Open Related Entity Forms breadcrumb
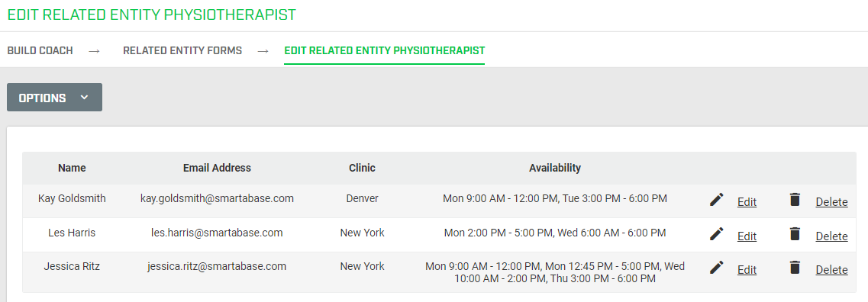868x302 pixels. tap(182, 51)
